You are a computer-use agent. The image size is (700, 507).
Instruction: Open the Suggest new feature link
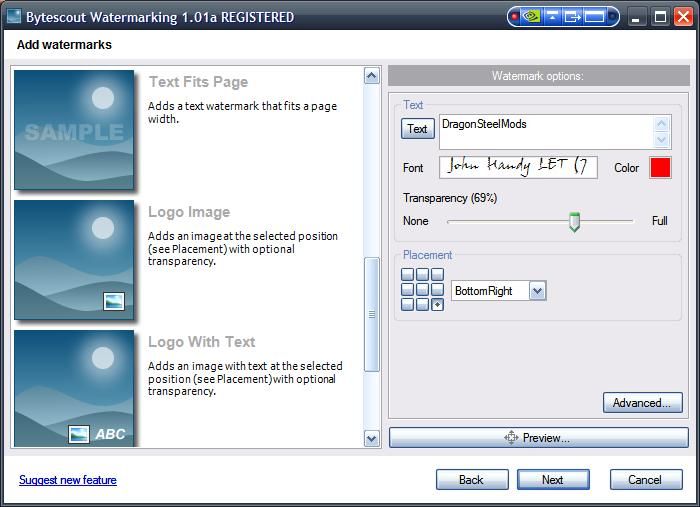(68, 480)
